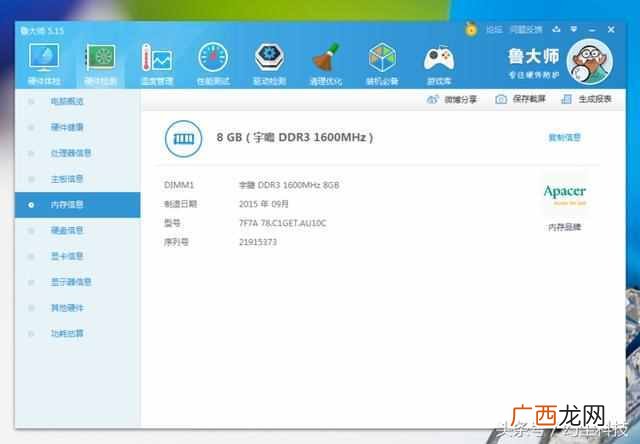Close the 鲁大师 window
Screen dimensions: 640x444
[611, 29]
